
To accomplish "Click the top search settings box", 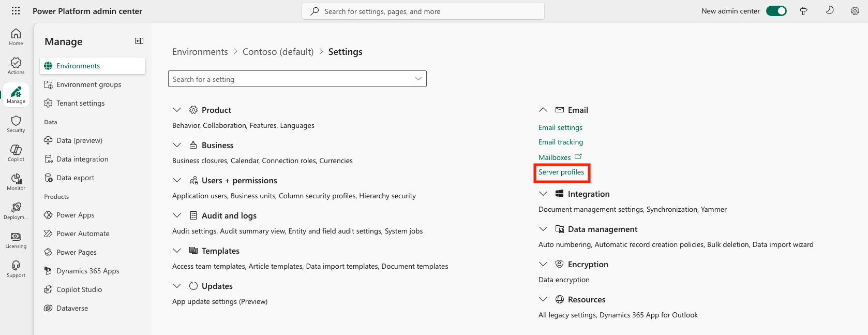I will pyautogui.click(x=423, y=11).
